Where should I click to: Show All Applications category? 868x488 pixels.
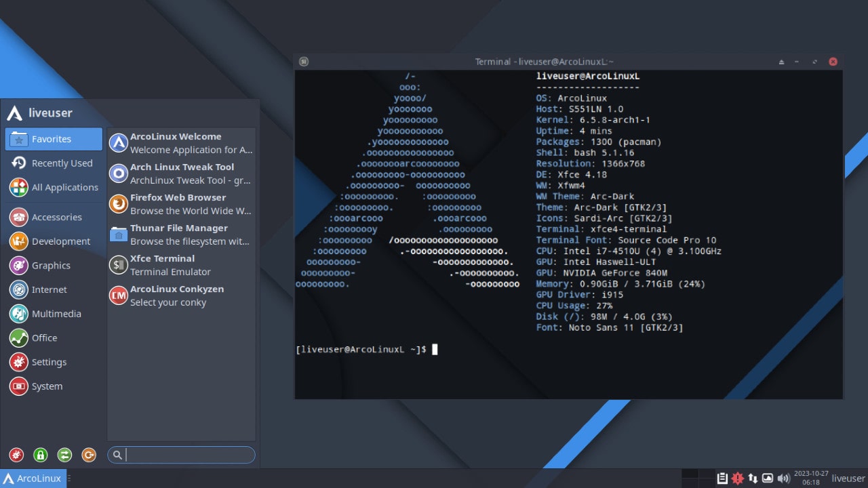(54, 187)
